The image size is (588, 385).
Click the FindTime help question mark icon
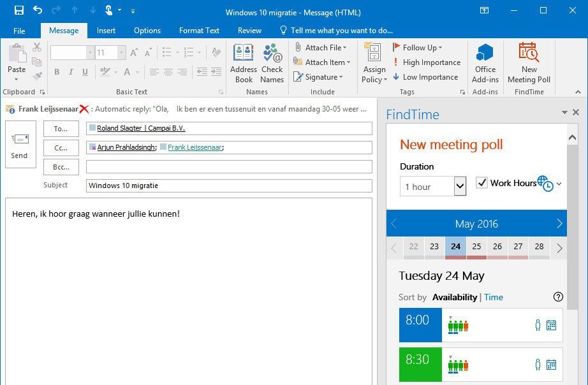click(558, 297)
